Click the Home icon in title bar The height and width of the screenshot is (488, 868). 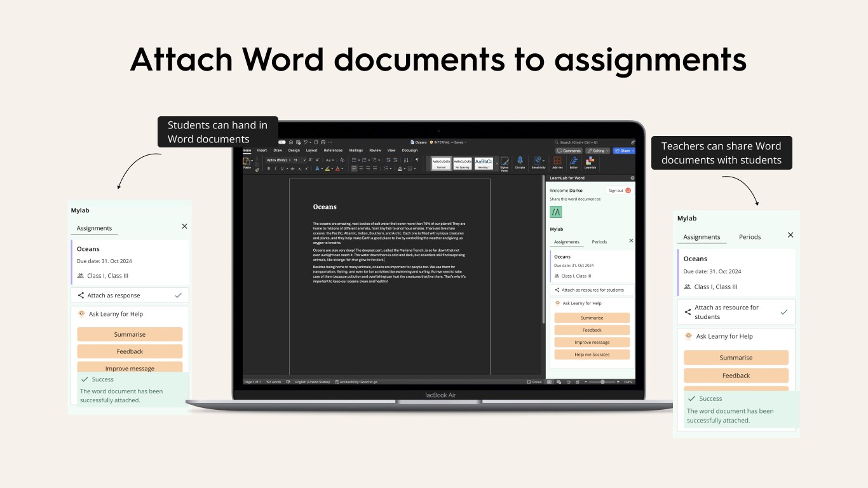pos(291,142)
